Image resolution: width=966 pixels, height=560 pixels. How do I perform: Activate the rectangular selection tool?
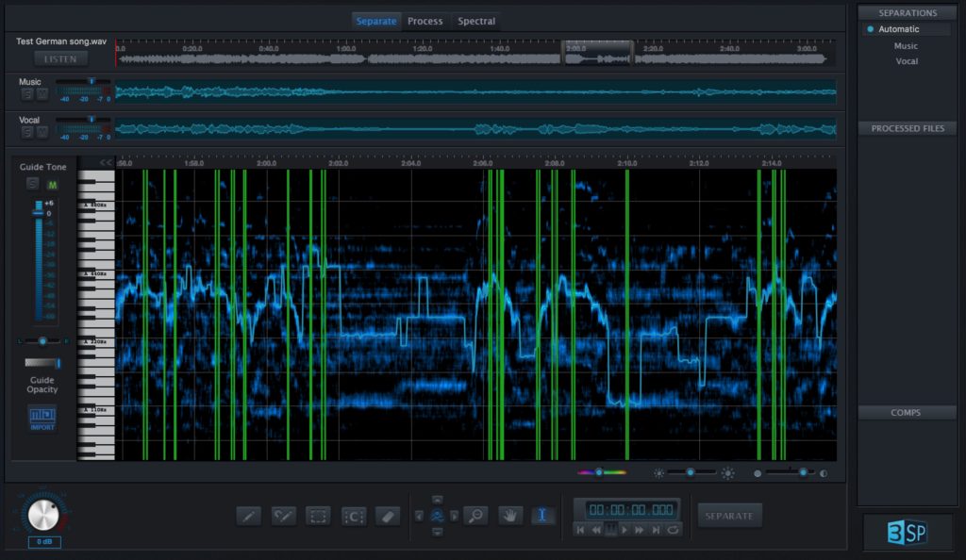pos(318,516)
